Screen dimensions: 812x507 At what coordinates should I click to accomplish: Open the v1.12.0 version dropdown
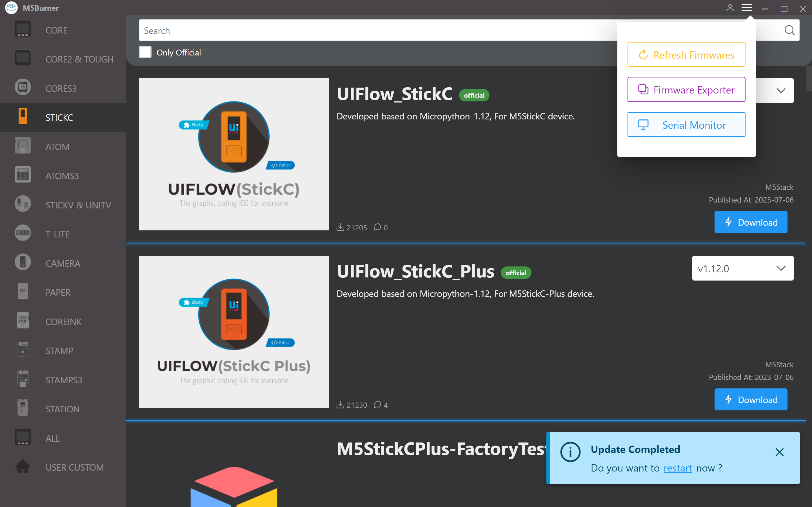(x=743, y=269)
